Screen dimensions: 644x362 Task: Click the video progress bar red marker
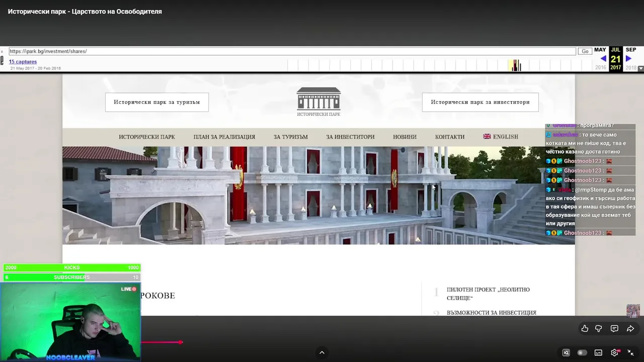181,342
